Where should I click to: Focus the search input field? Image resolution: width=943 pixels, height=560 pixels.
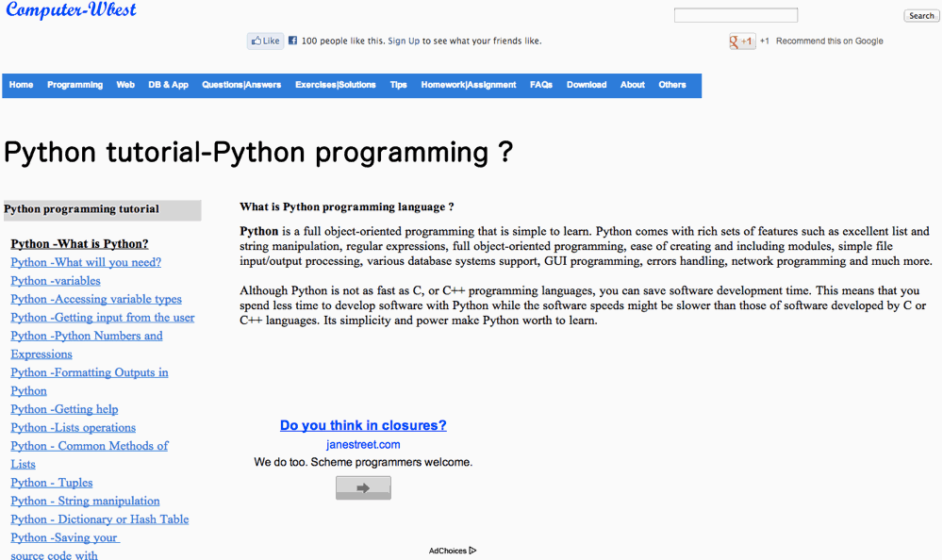736,15
